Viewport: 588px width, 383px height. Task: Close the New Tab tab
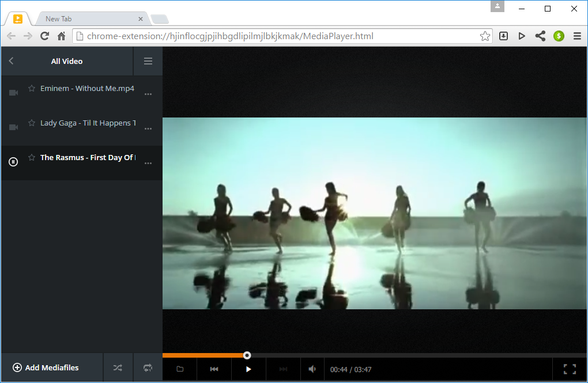coord(141,19)
